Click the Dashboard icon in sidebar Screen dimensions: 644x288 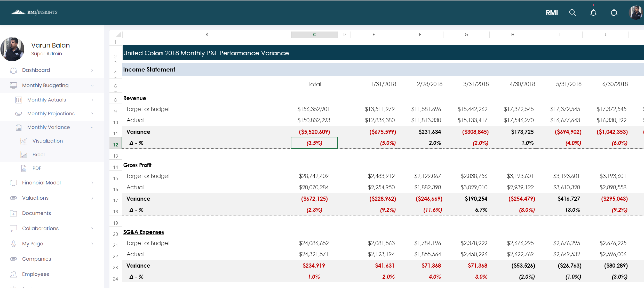click(13, 70)
